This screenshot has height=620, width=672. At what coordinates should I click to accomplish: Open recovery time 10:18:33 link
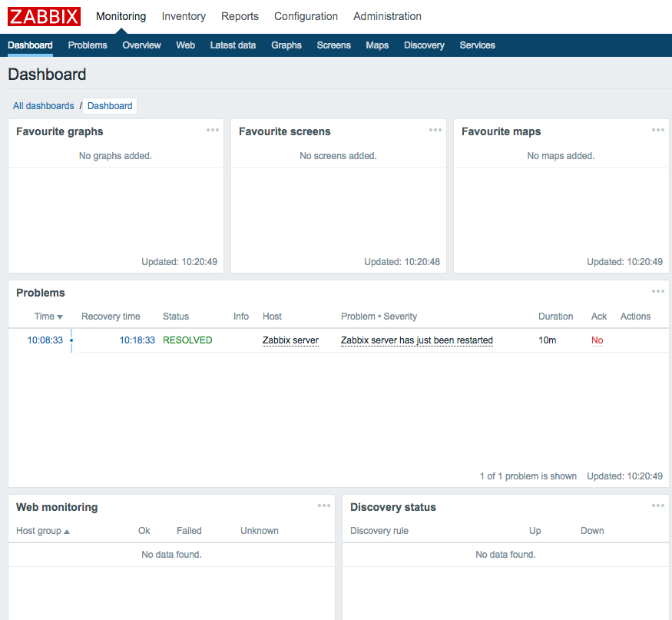137,340
